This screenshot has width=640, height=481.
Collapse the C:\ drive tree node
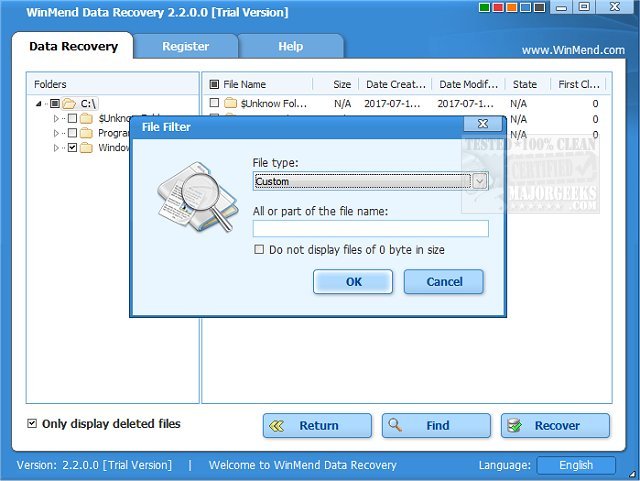click(x=39, y=104)
